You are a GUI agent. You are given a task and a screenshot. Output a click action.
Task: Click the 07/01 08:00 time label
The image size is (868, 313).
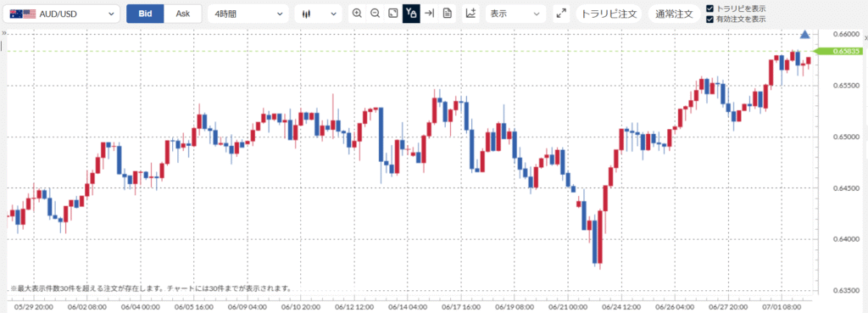(x=782, y=306)
